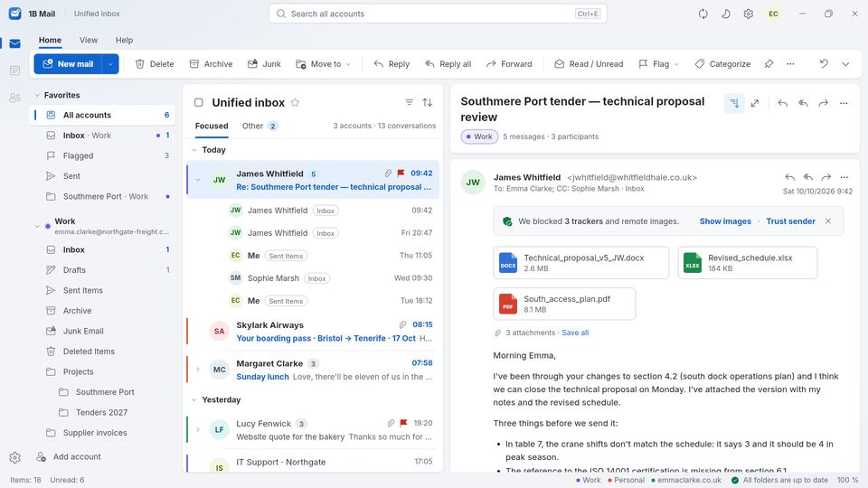Forward using the James Whitfield message header icon

coord(826,178)
